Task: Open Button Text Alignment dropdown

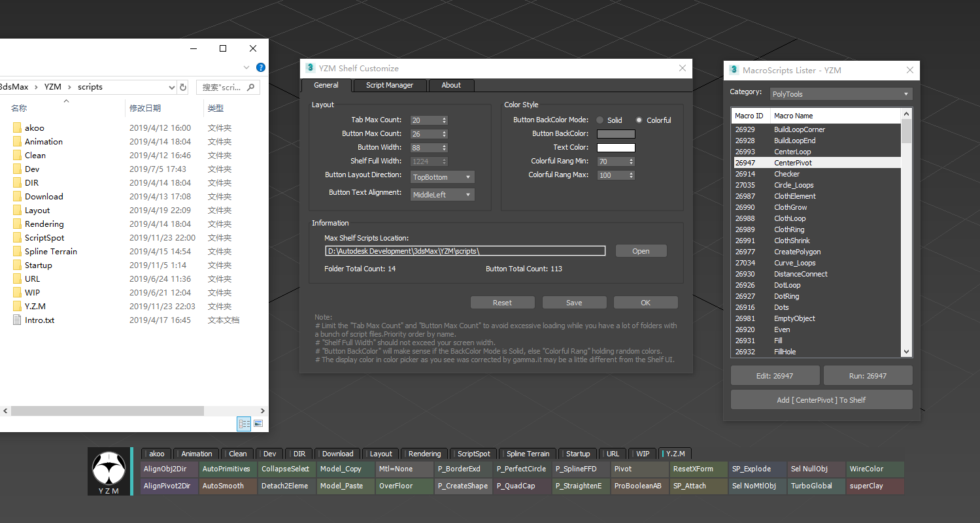Action: click(442, 195)
